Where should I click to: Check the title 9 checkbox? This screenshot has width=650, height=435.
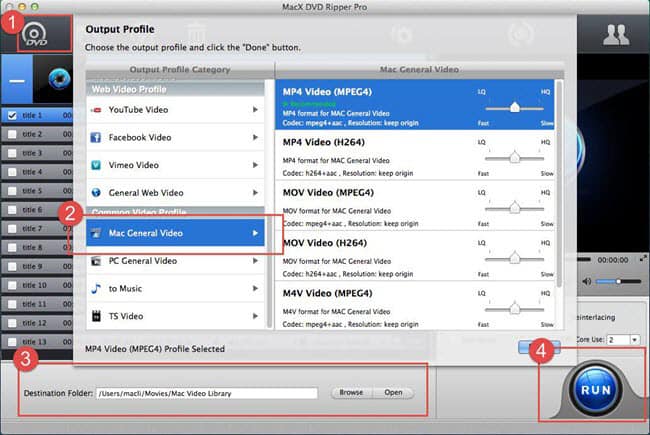[12, 266]
